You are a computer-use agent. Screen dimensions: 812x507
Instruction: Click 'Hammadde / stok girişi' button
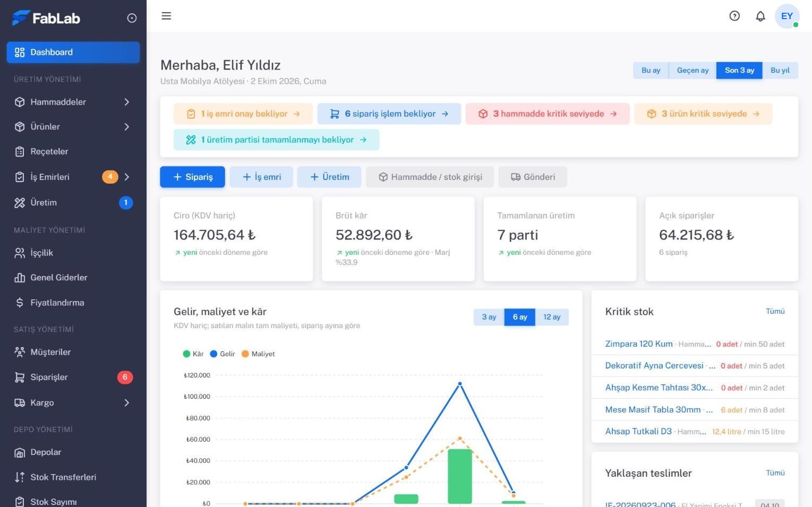pyautogui.click(x=430, y=177)
